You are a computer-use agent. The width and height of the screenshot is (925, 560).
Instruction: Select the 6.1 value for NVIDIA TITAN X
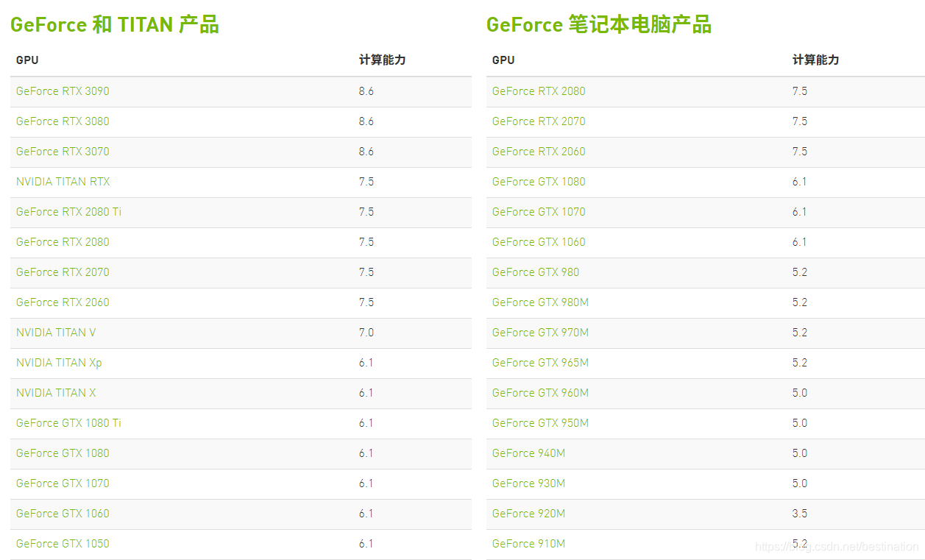366,393
